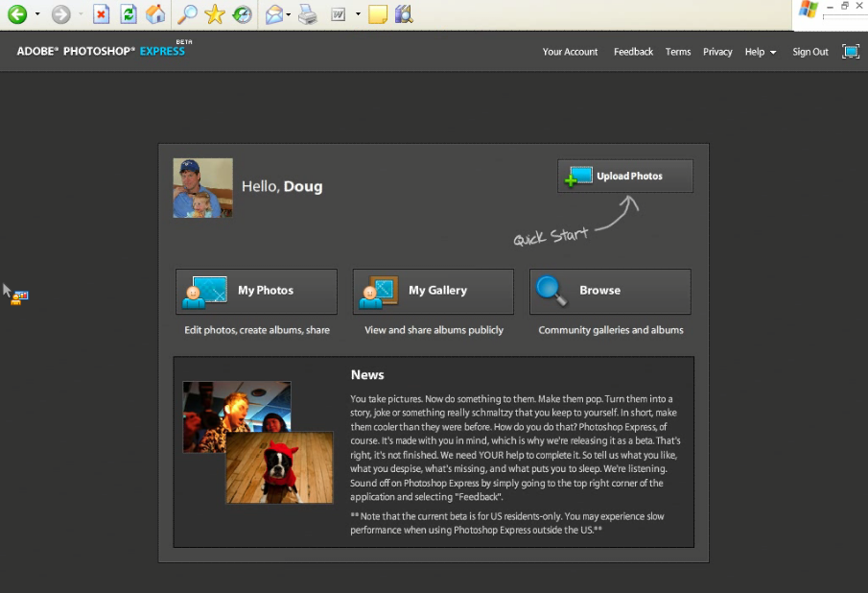Open My Gallery button label
This screenshot has height=593, width=868.
click(x=438, y=290)
